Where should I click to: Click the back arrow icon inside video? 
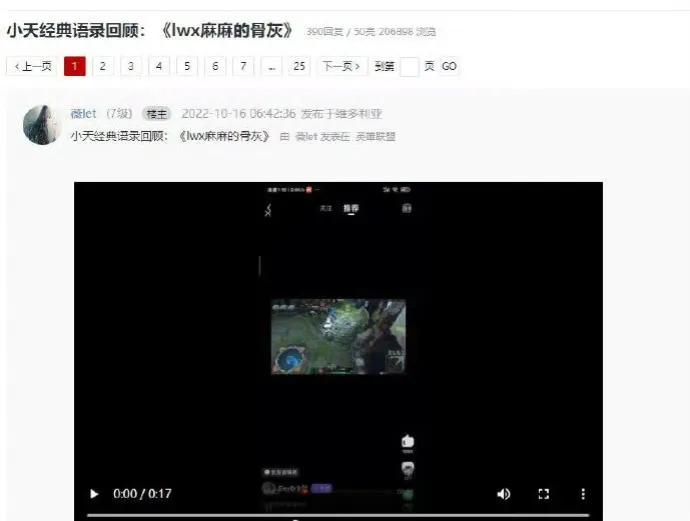pyautogui.click(x=268, y=209)
